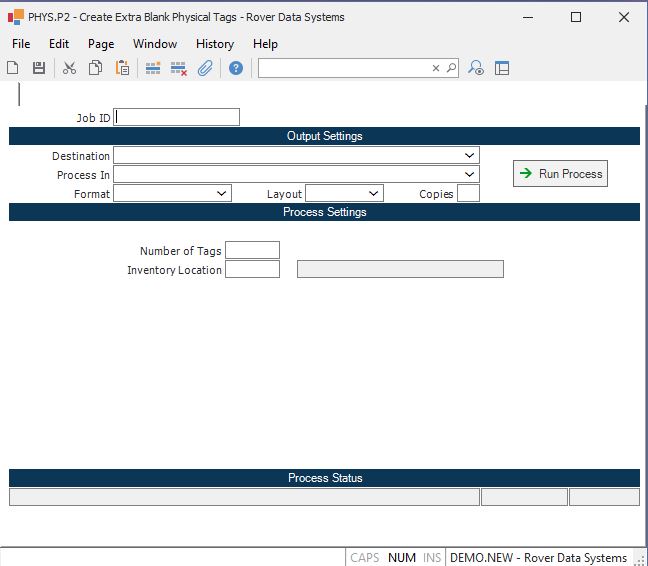This screenshot has height=566, width=648.
Task: Click the magnifier icon in search box
Action: pyautogui.click(x=451, y=68)
